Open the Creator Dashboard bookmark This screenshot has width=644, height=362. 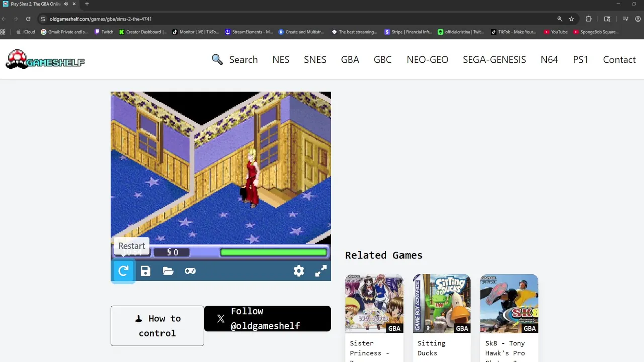click(143, 32)
